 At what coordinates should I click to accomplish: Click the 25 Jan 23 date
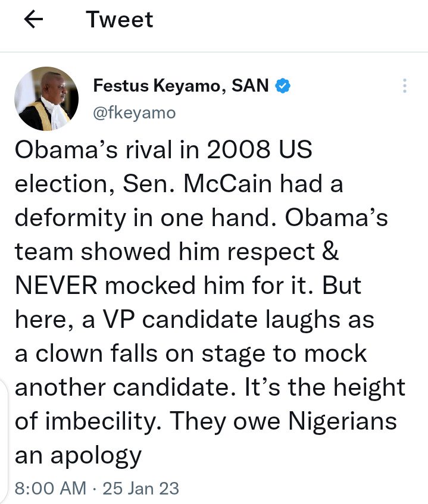click(x=141, y=489)
